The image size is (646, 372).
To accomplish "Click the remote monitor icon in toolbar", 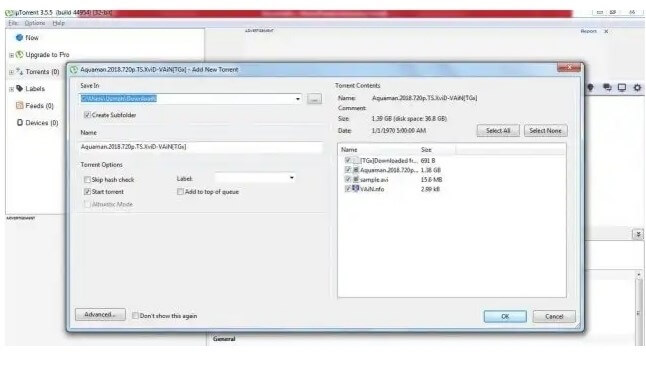I will 622,87.
